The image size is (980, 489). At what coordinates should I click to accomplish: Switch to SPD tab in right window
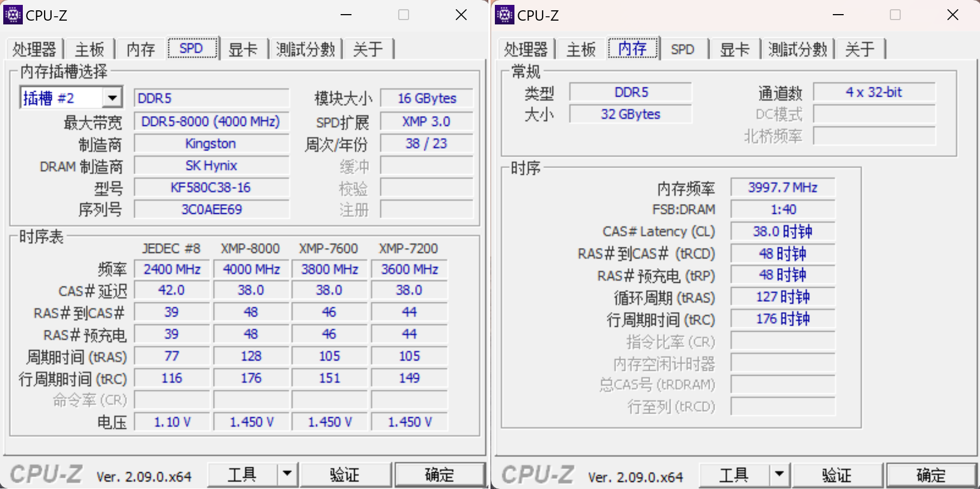[683, 49]
